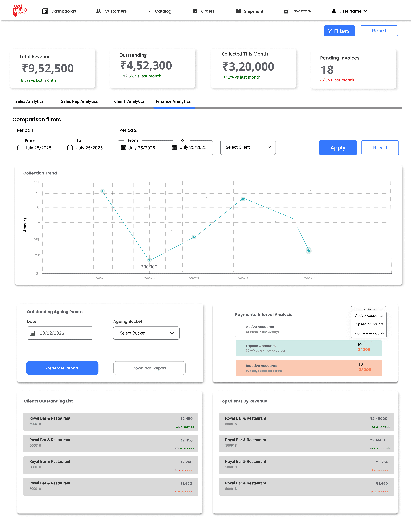This screenshot has height=532, width=413.
Task: Open Period 1 From calendar icon
Action: click(20, 148)
